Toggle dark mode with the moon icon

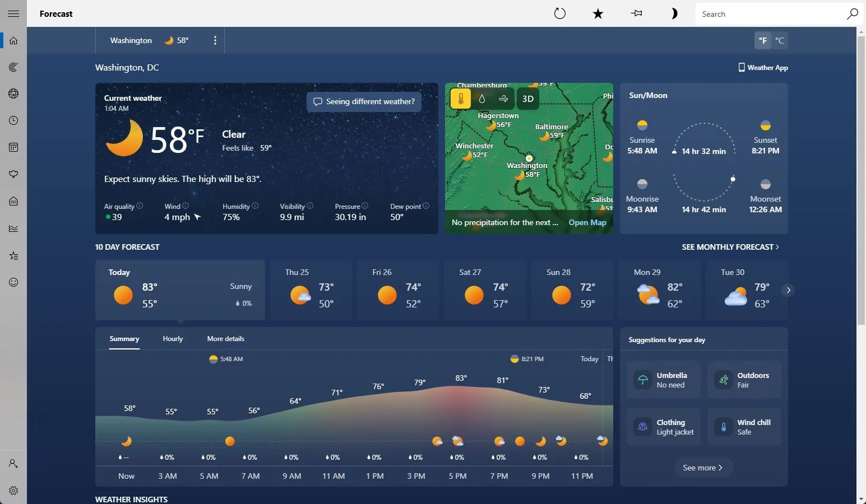coord(674,13)
